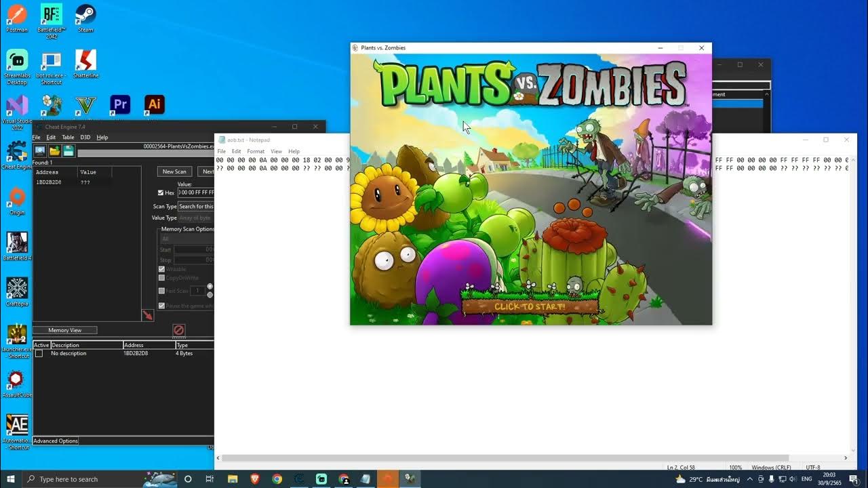Open the Adobe Illustrator desktop icon
868x488 pixels.
tap(155, 104)
